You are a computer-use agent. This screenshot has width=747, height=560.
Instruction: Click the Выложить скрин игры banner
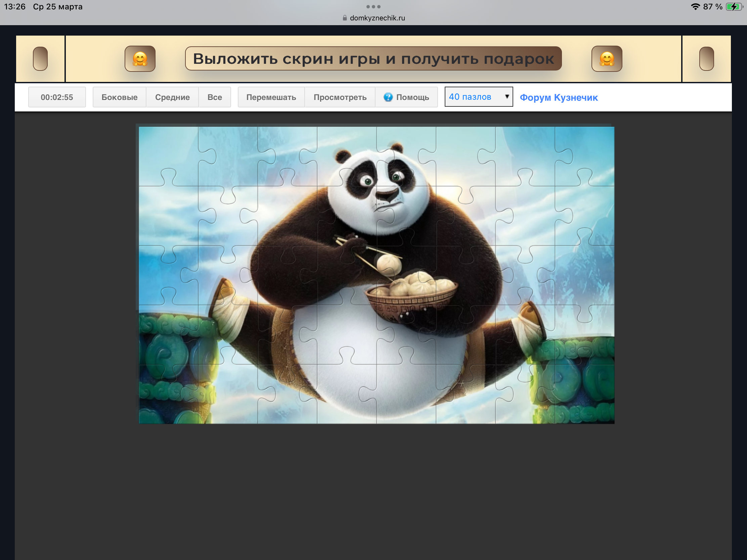click(373, 59)
